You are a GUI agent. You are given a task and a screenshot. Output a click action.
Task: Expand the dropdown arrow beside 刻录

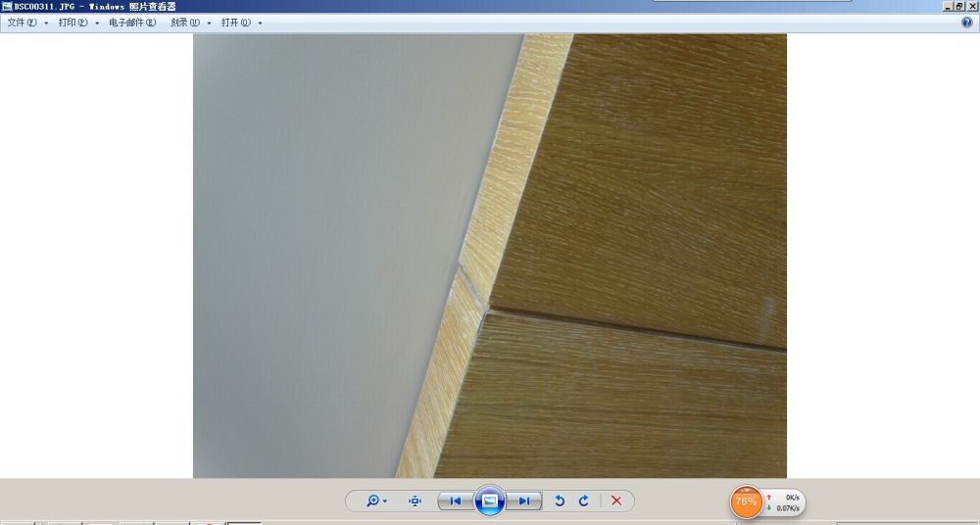(x=209, y=23)
